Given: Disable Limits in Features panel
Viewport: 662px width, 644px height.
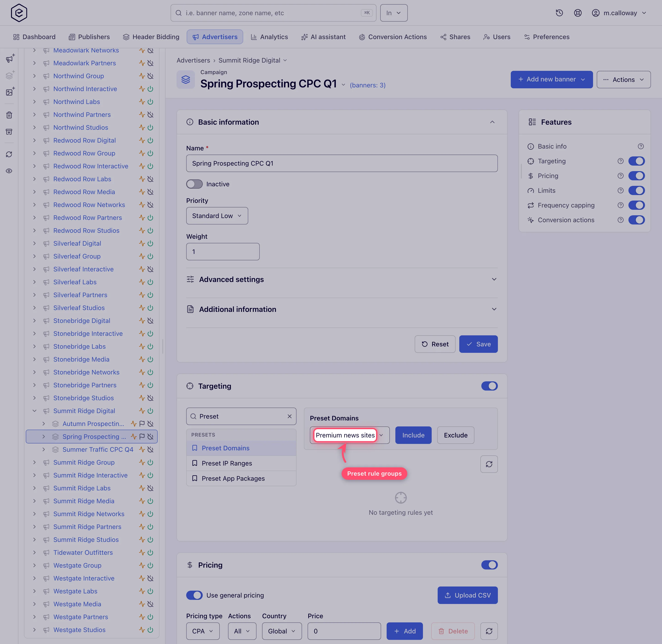Looking at the screenshot, I should [x=636, y=190].
